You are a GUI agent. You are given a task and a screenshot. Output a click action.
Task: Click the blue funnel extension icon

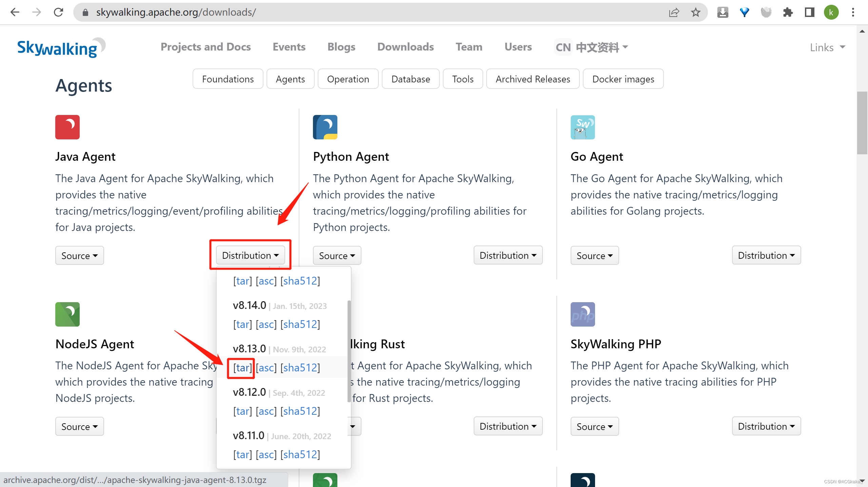click(x=745, y=13)
